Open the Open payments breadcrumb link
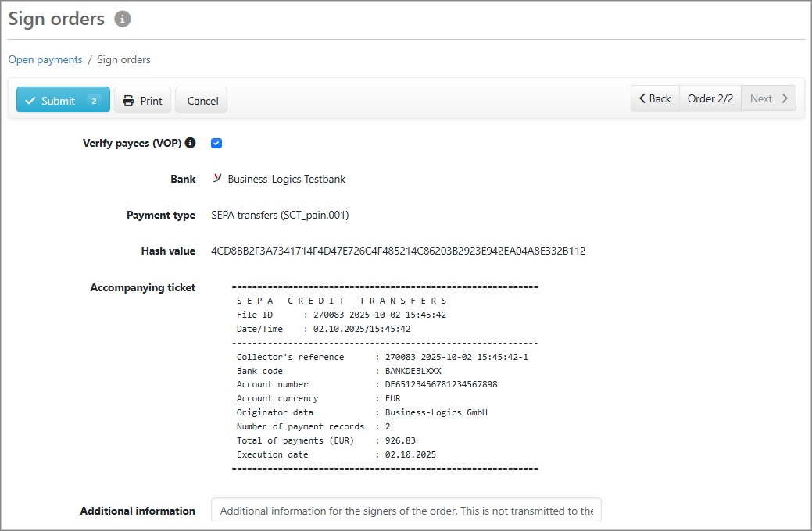 point(45,59)
